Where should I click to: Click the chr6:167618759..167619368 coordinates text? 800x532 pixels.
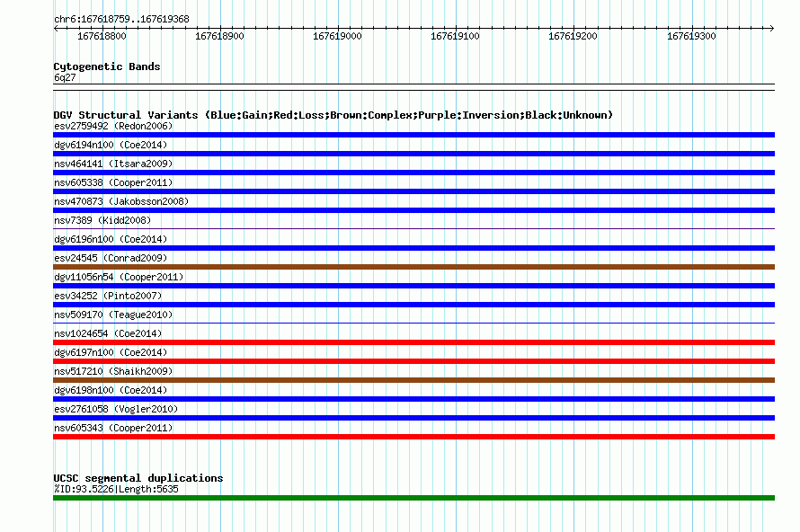(x=121, y=19)
